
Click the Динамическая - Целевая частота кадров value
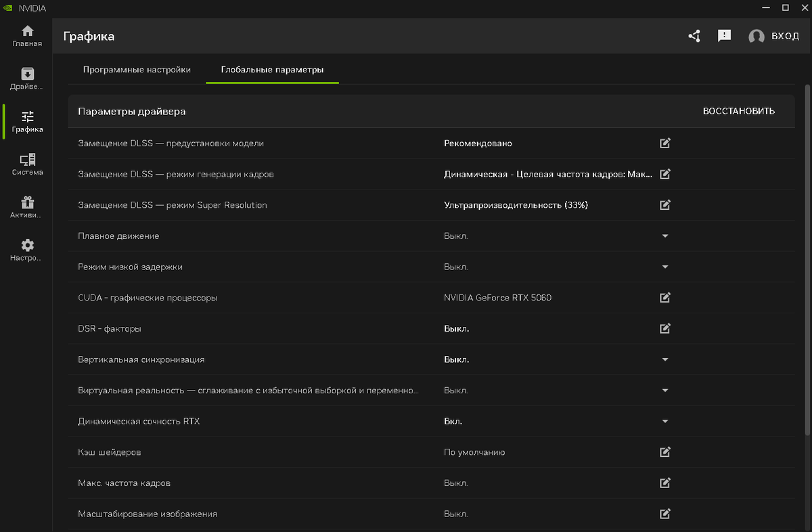pyautogui.click(x=548, y=174)
